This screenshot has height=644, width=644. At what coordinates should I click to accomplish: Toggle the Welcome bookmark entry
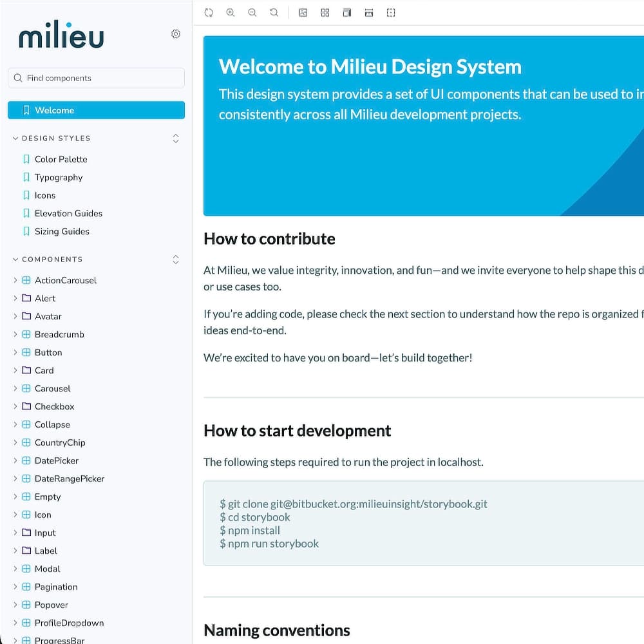[x=26, y=110]
